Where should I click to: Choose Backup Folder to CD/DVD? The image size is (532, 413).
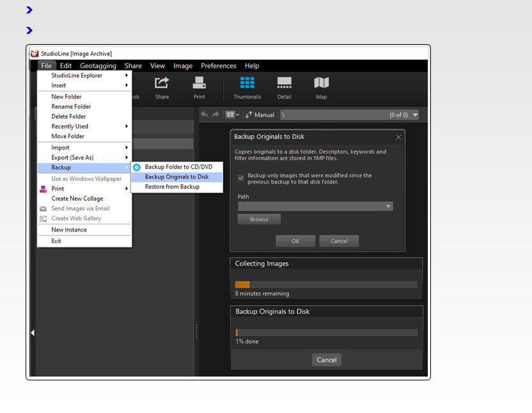click(178, 167)
